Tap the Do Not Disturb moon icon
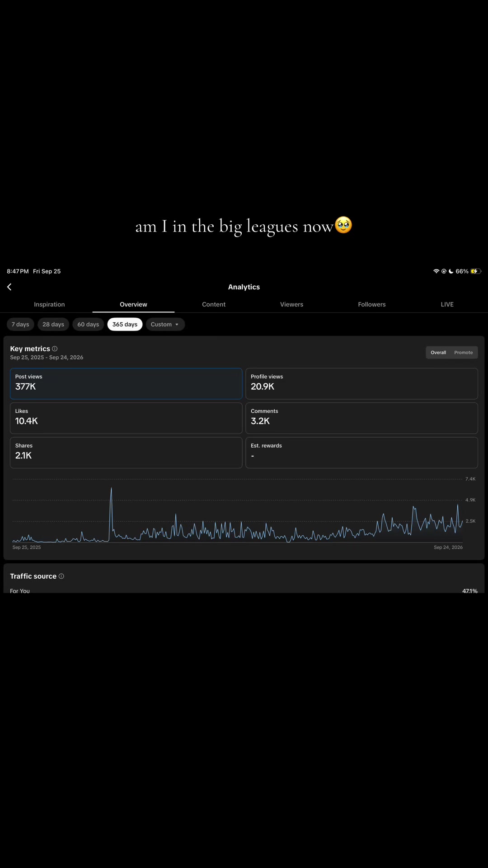 click(451, 271)
